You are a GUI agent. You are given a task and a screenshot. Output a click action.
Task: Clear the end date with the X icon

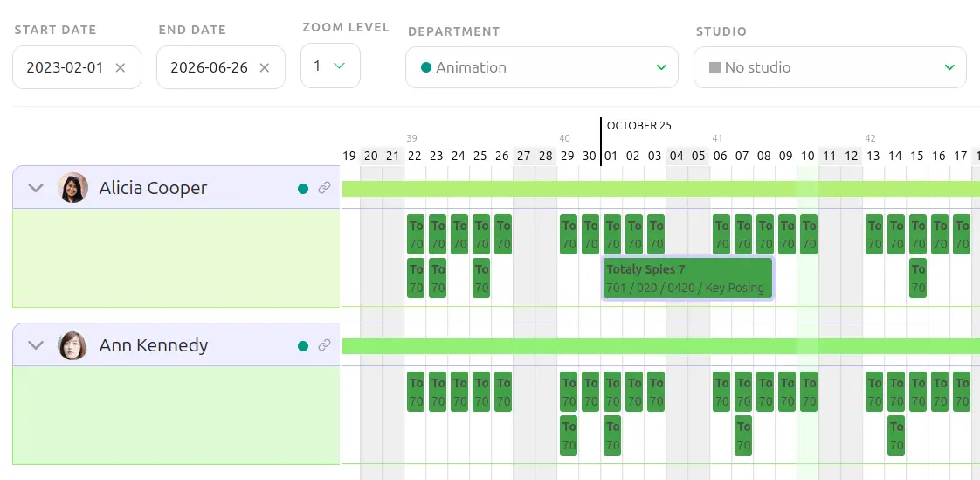[x=265, y=67]
